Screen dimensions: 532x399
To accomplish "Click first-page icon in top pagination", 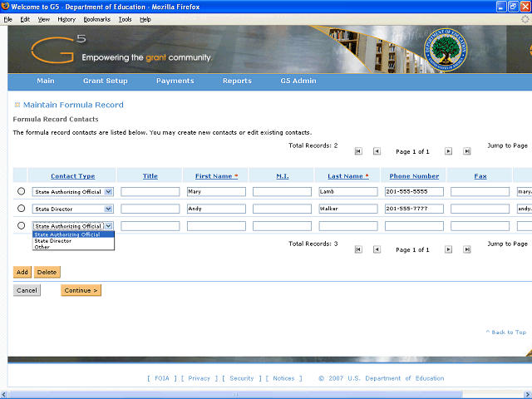I will (x=358, y=151).
